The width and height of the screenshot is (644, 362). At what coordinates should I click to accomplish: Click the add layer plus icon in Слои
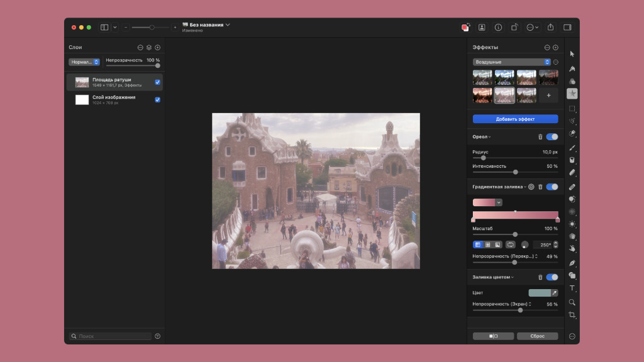(158, 47)
